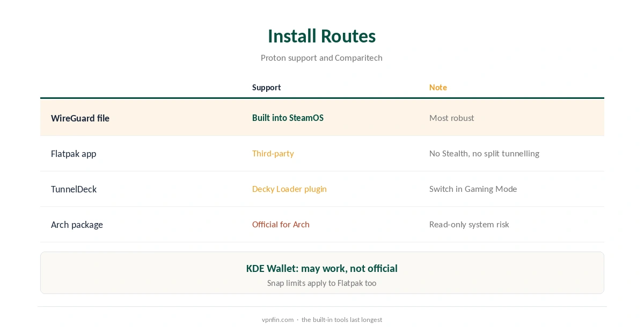Select the 'TunnelDeck' row label
Image resolution: width=644 pixels, height=330 pixels.
pos(74,189)
